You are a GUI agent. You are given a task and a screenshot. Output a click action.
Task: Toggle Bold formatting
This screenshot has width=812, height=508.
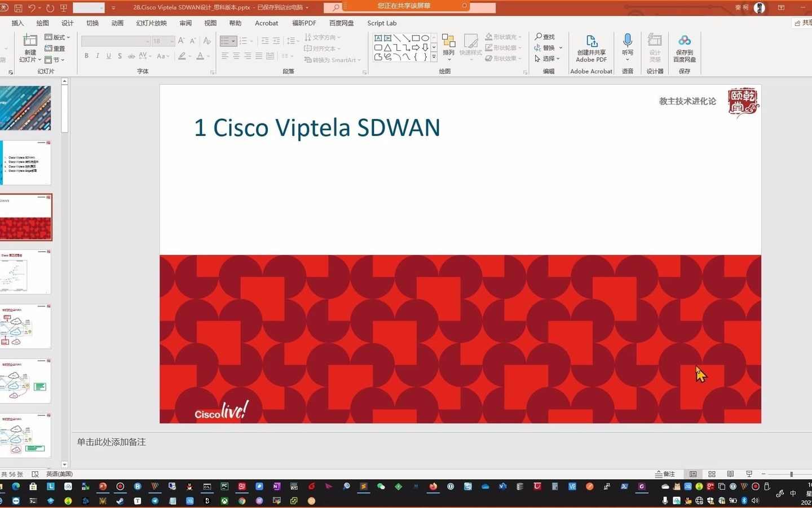pyautogui.click(x=86, y=56)
